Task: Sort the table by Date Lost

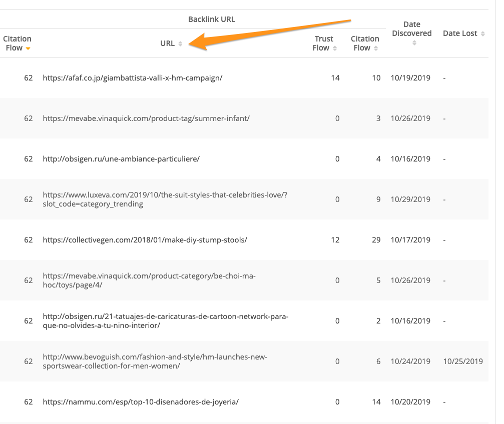Action: 482,34
